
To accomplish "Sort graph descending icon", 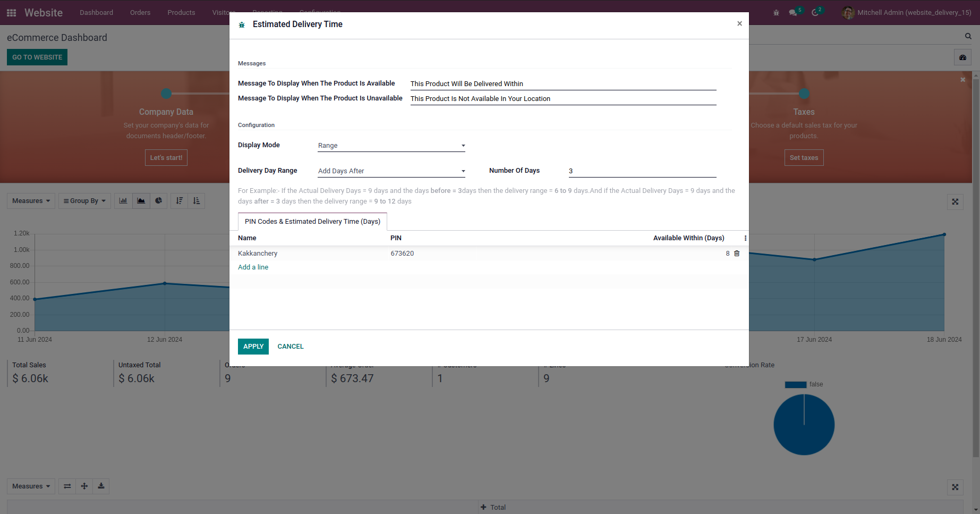I will pyautogui.click(x=180, y=201).
